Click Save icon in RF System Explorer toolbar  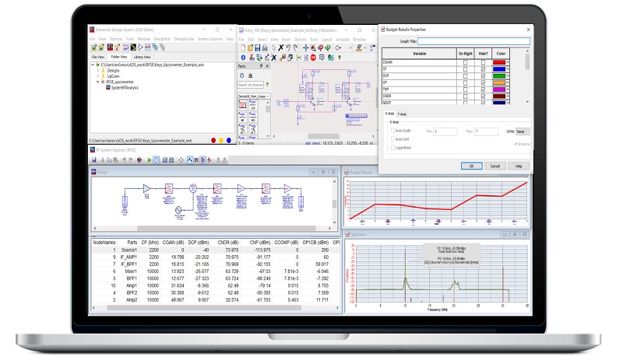pos(94,160)
